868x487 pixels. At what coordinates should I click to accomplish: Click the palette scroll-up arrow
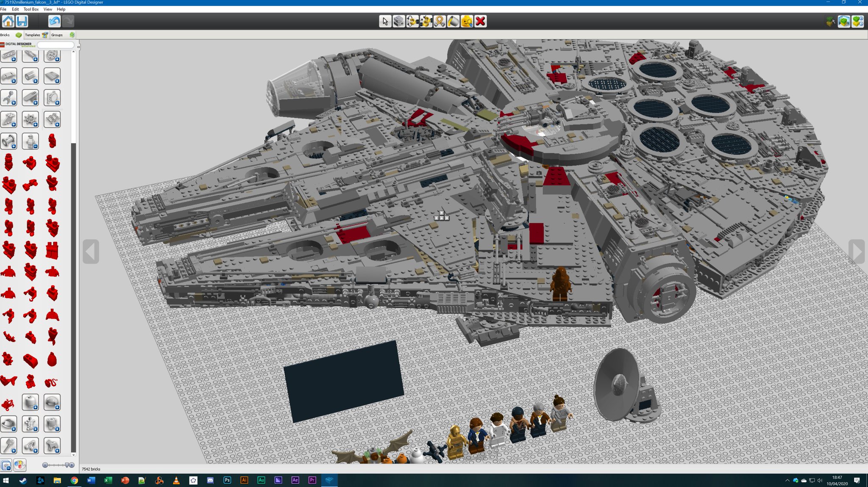pos(73,52)
